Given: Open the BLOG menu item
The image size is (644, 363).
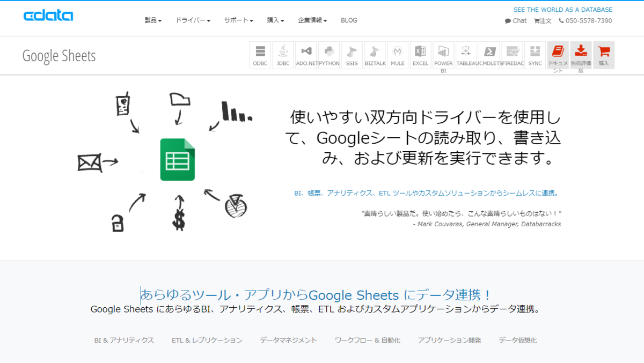Looking at the screenshot, I should [349, 20].
